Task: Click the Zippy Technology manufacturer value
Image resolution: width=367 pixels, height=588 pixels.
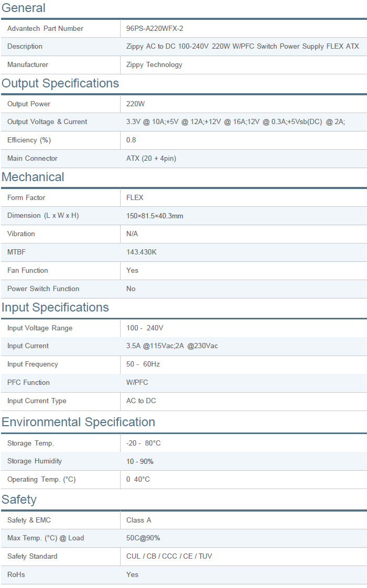Action: [154, 65]
